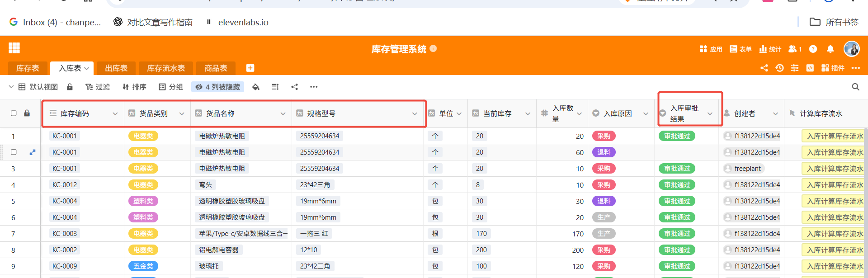Toggle the hidden columns button
The image size is (868, 278).
(217, 87)
